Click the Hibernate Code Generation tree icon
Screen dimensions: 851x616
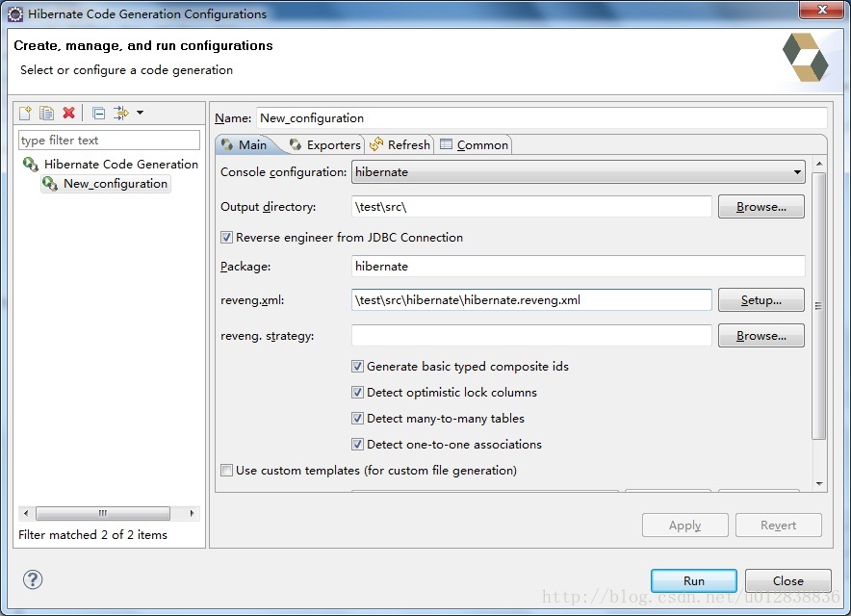(31, 164)
